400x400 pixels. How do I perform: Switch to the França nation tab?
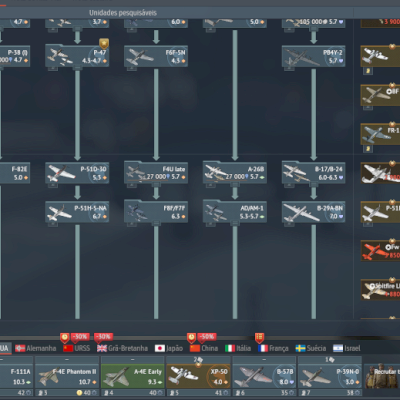click(273, 348)
